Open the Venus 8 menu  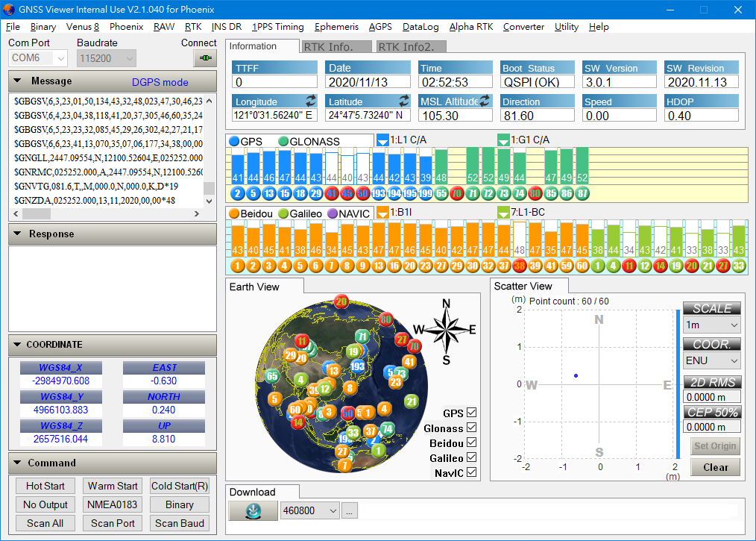(x=83, y=27)
